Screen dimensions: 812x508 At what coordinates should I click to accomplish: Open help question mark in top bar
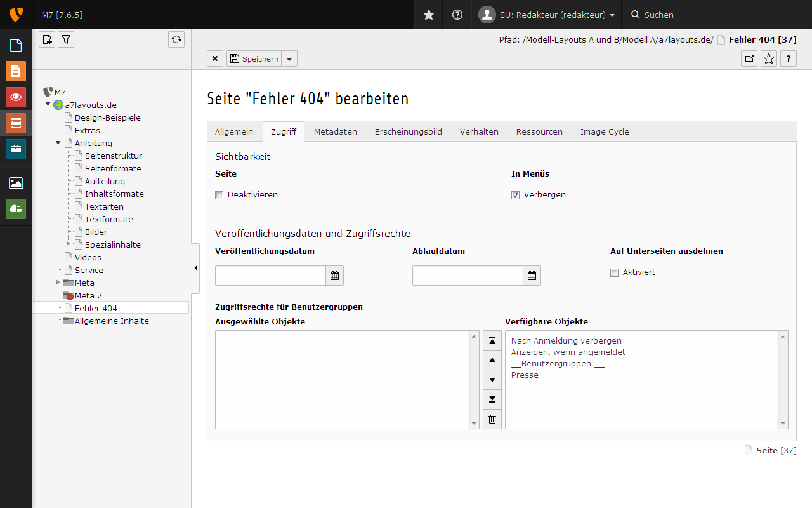point(457,14)
